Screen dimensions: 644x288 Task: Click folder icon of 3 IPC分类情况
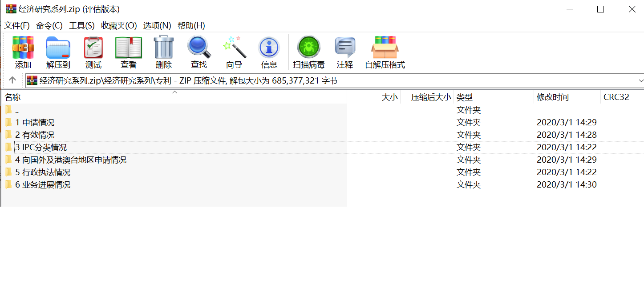click(x=8, y=147)
